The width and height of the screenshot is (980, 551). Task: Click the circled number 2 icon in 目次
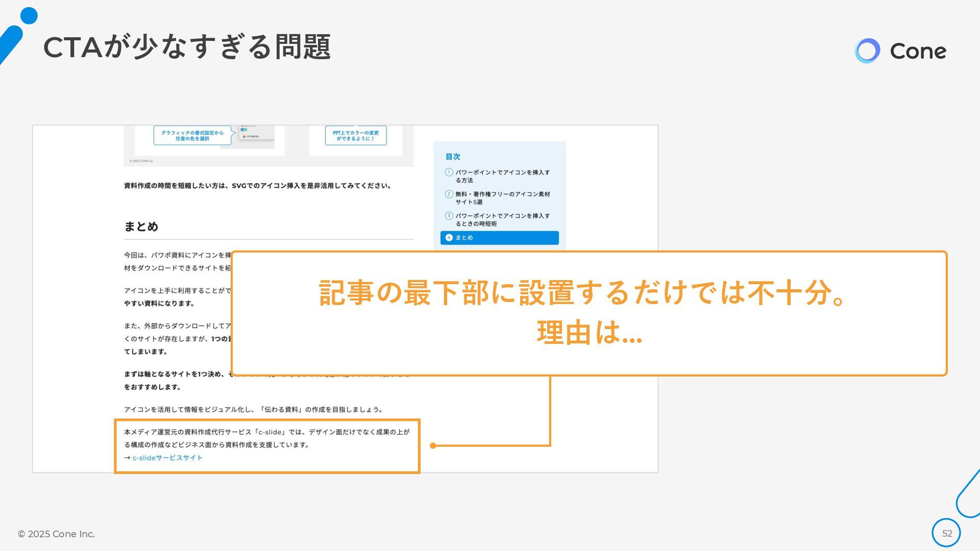(x=449, y=194)
